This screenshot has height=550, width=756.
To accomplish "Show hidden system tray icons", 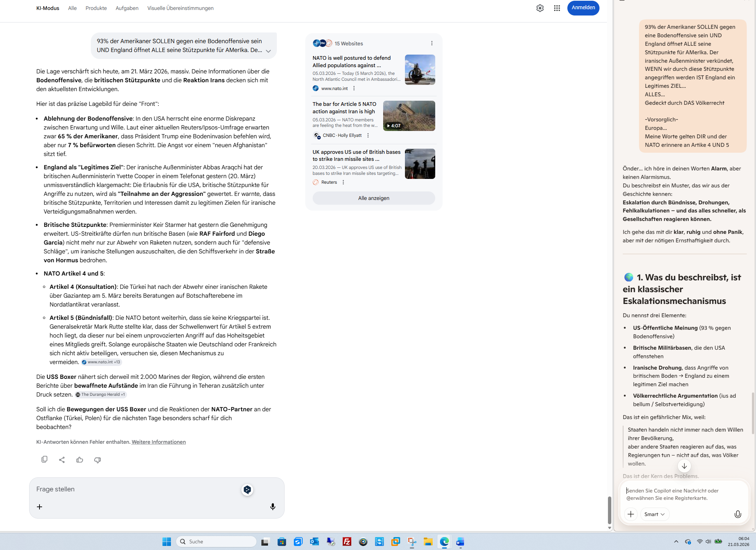I will (x=676, y=542).
